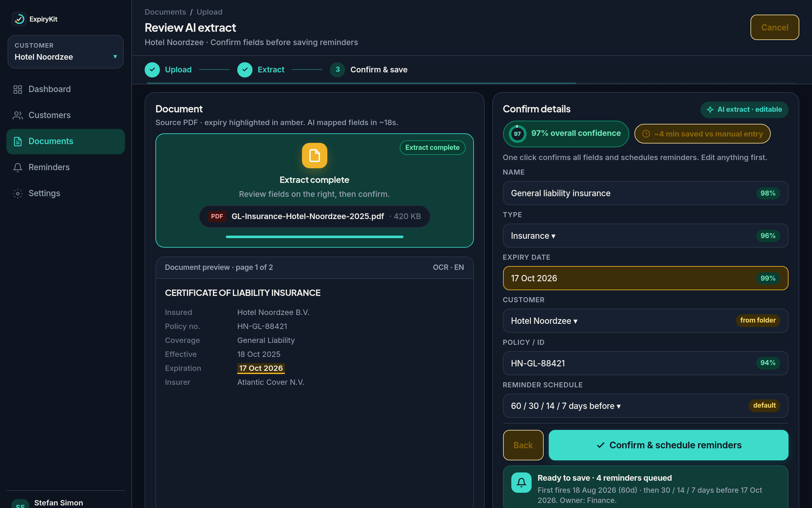Click the Back button
The width and height of the screenshot is (812, 508).
point(523,445)
